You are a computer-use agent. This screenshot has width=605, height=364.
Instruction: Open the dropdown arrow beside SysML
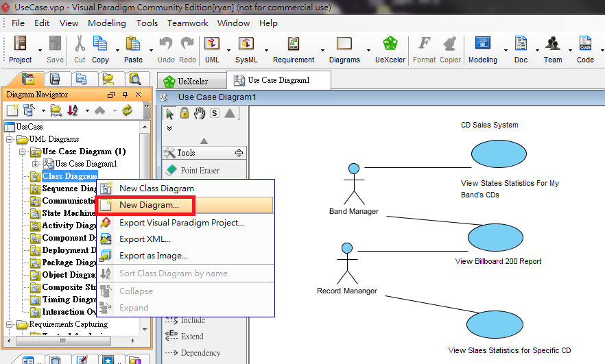266,50
